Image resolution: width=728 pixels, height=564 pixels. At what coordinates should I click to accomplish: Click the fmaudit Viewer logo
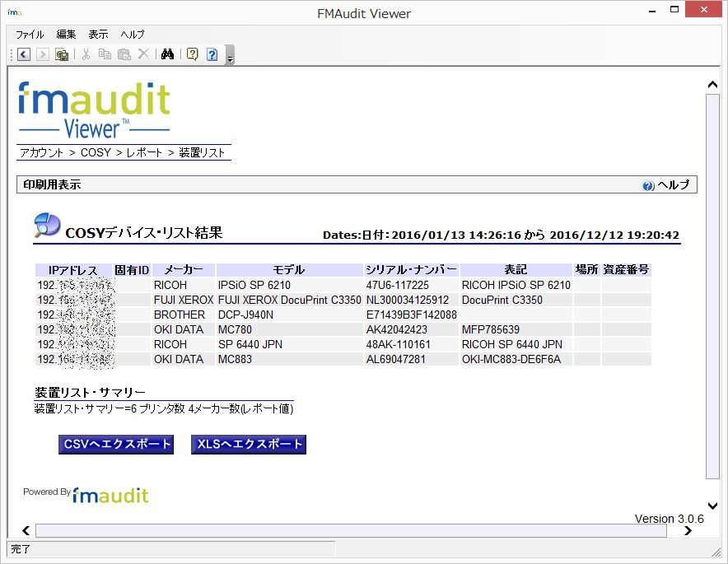pyautogui.click(x=94, y=110)
